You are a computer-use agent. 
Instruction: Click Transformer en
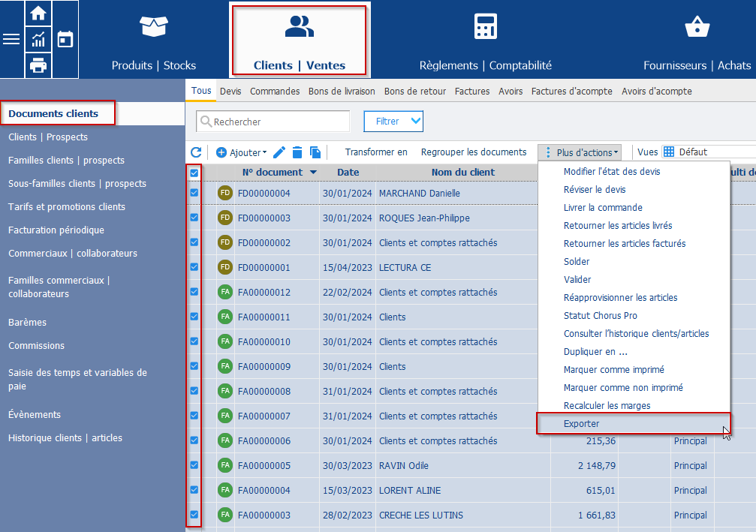pyautogui.click(x=378, y=152)
